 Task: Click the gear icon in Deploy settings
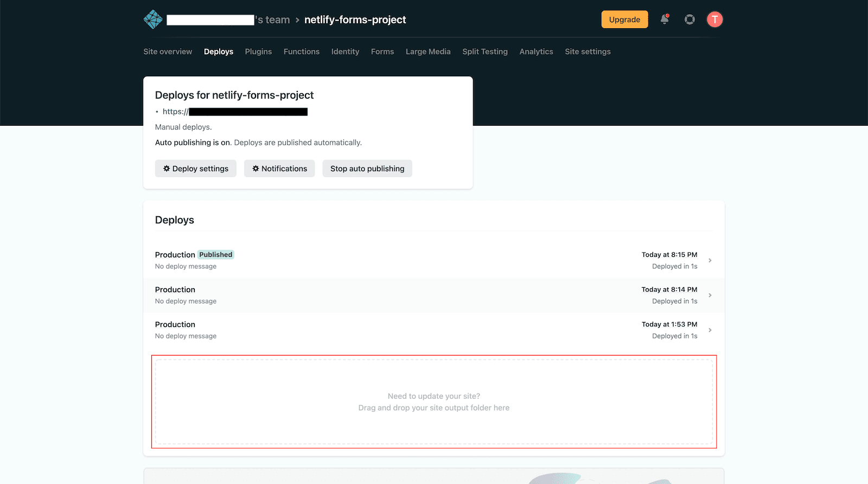click(167, 169)
